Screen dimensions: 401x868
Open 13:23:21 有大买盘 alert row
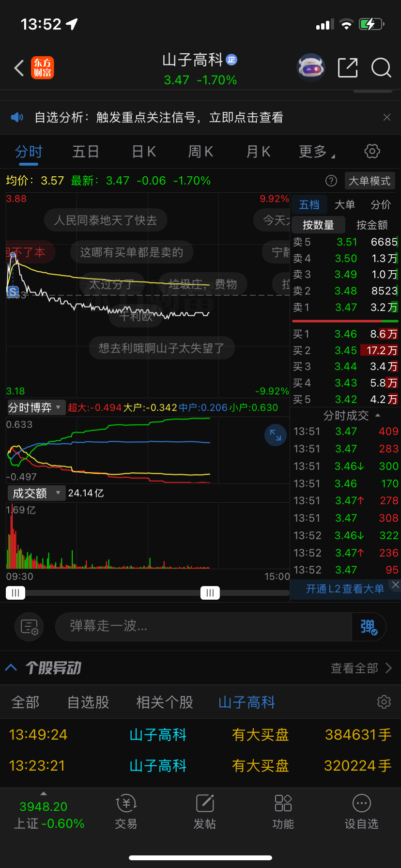click(200, 766)
